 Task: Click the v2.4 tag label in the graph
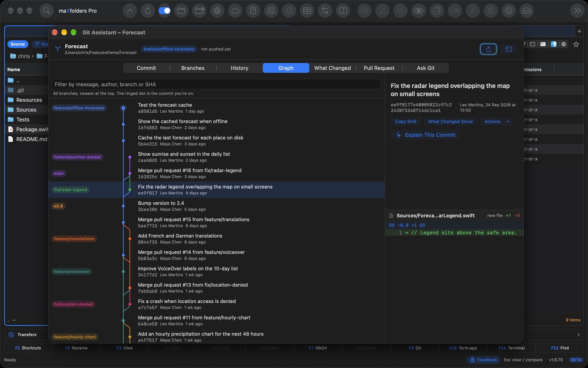click(58, 207)
